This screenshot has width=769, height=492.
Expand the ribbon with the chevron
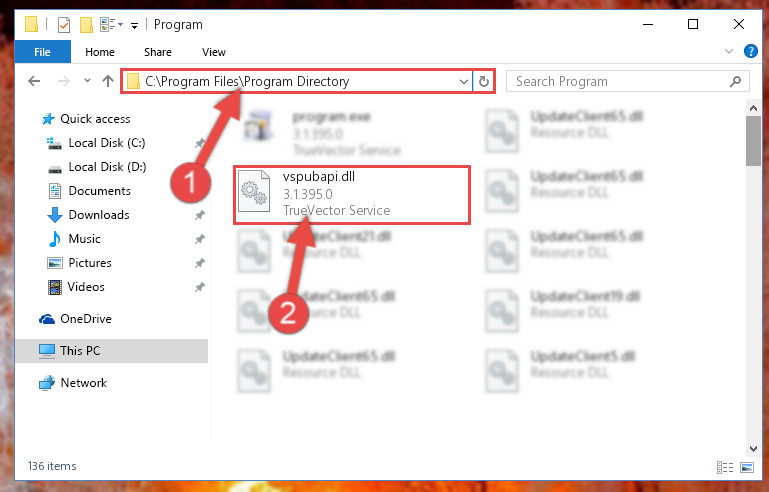point(729,51)
